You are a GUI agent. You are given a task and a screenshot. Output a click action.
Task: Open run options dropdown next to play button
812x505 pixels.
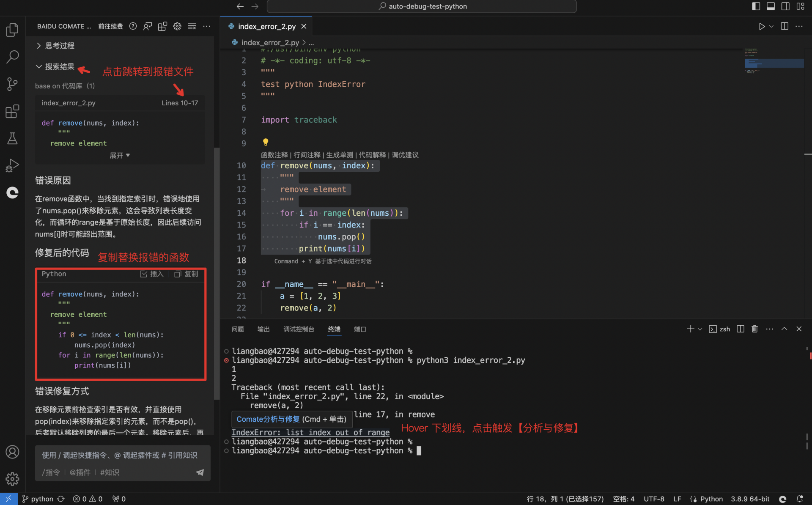pos(771,26)
